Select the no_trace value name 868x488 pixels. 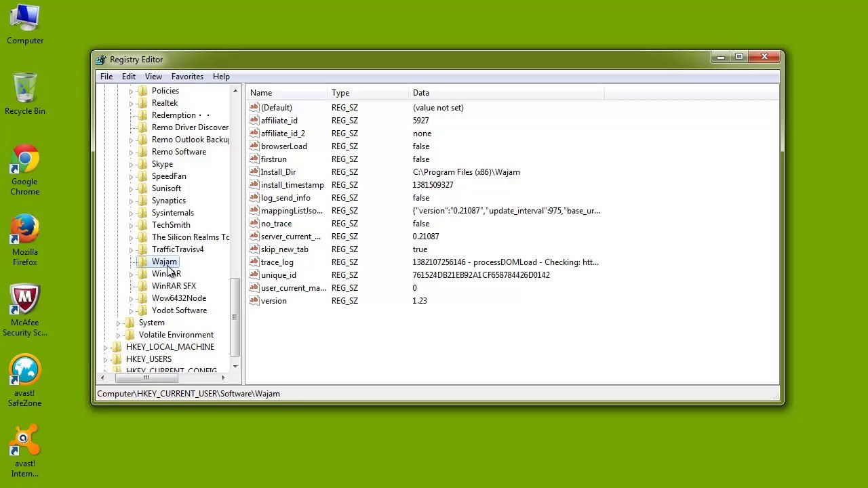tap(277, 224)
